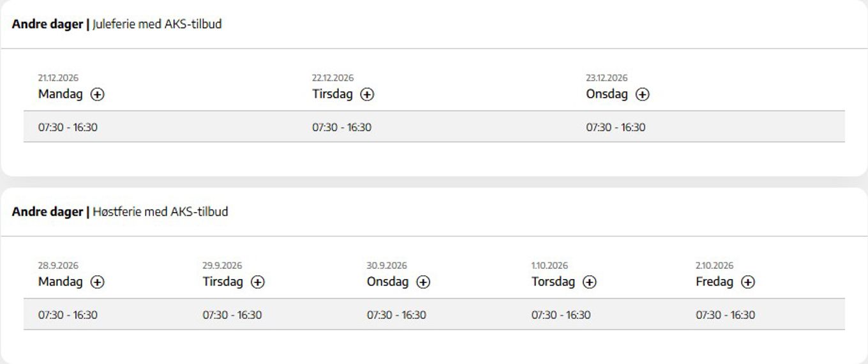Click the Torsdag label in Høstferie section
This screenshot has height=364, width=868.
tap(553, 282)
